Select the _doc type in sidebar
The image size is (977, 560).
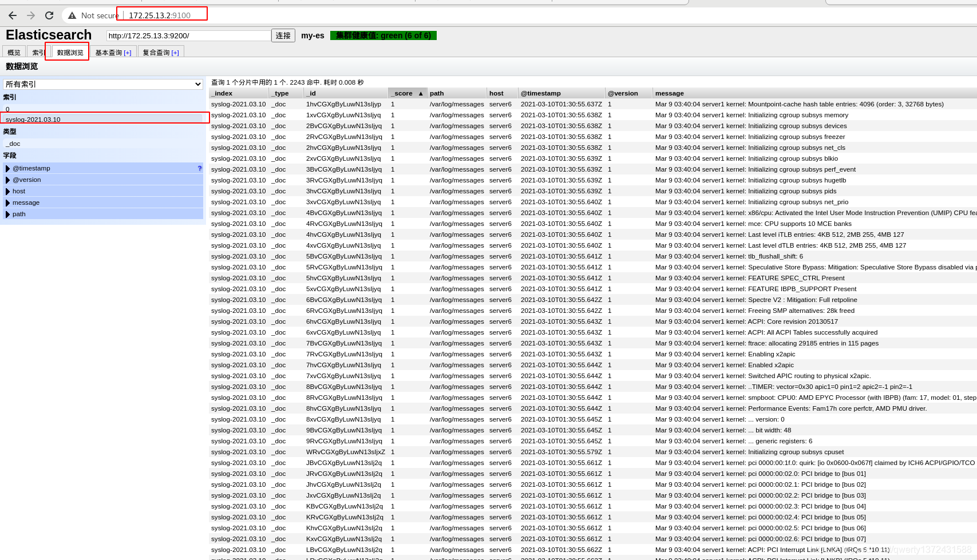(x=103, y=144)
